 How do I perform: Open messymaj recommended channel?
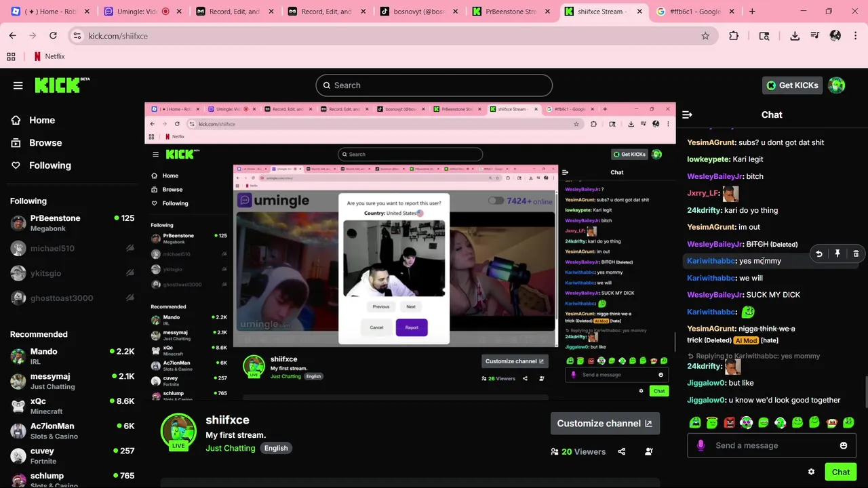tap(72, 381)
